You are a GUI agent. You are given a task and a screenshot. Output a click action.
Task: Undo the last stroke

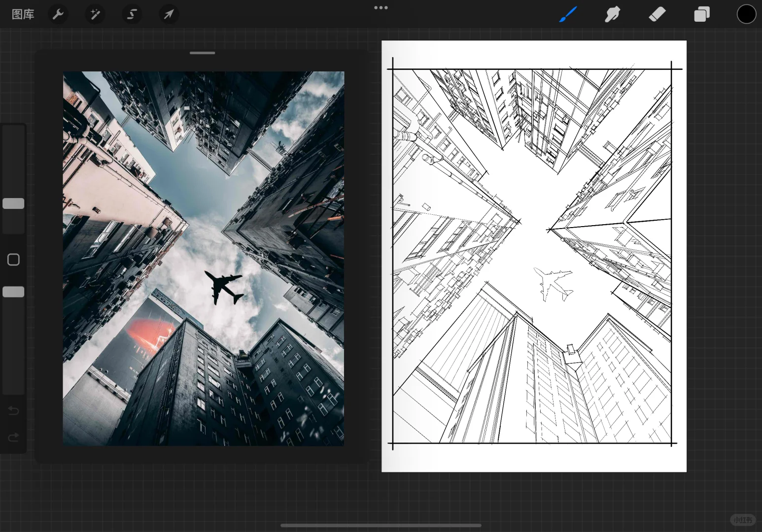pos(13,410)
